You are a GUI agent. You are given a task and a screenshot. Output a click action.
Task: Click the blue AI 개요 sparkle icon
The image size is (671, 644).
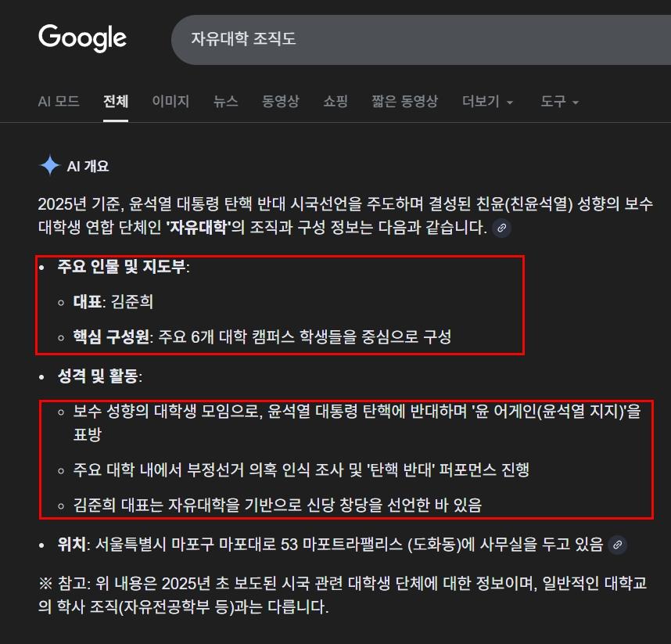pos(49,165)
